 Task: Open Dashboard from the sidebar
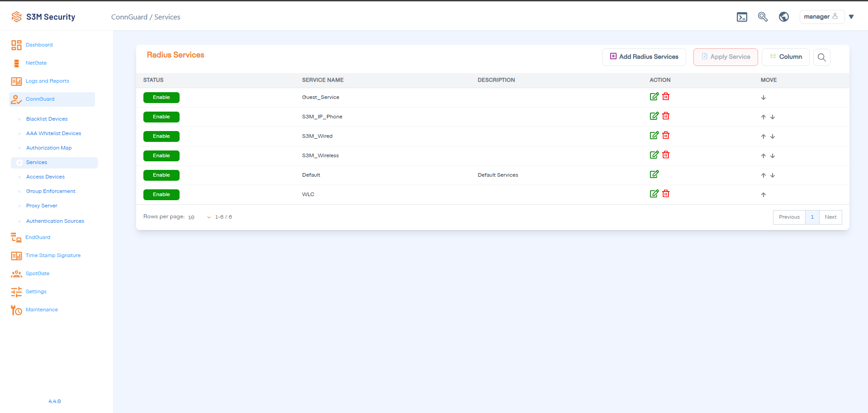click(39, 45)
